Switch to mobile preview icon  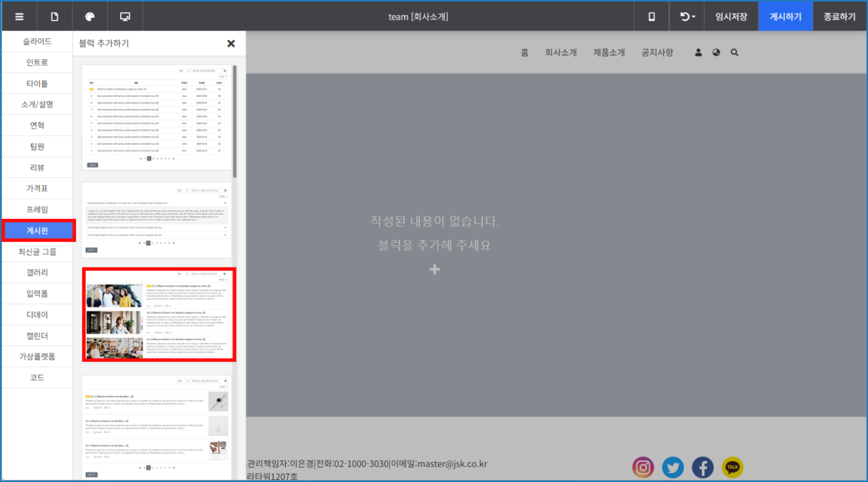pos(652,17)
